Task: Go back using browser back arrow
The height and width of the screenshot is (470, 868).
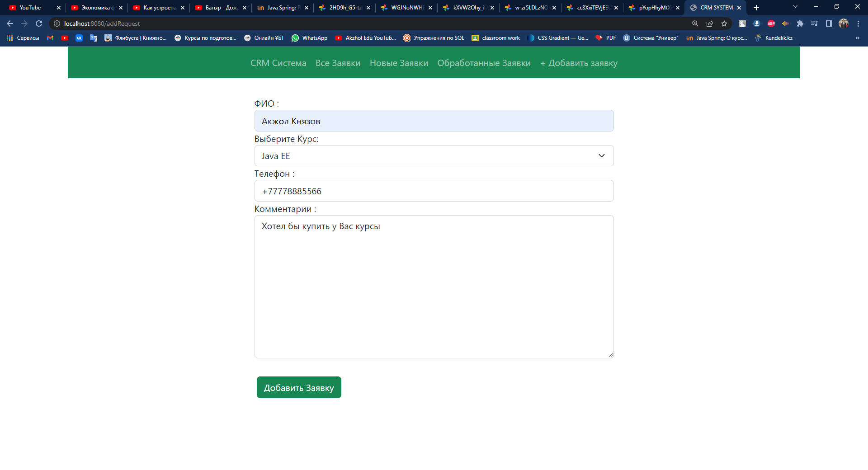Action: coord(10,23)
